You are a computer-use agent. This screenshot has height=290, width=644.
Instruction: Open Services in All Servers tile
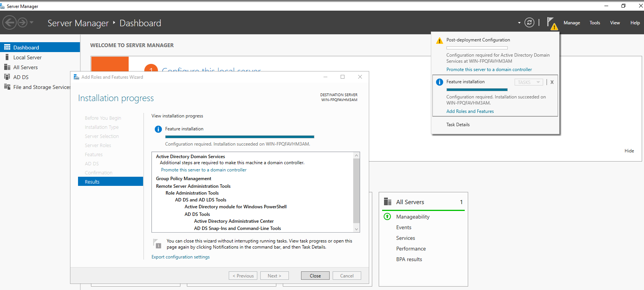click(405, 238)
